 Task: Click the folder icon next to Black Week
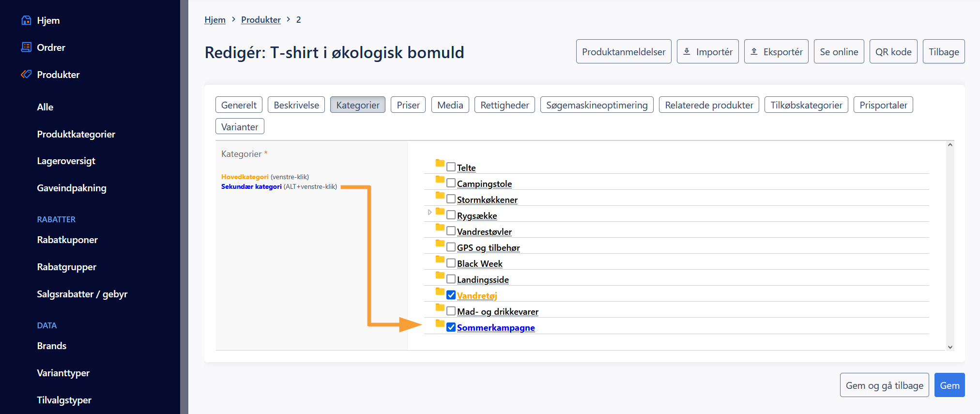(x=440, y=259)
